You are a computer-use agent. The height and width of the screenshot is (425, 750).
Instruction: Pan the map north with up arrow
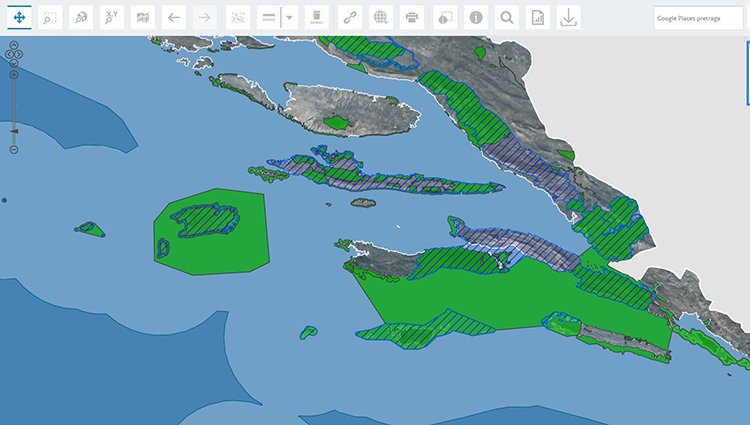[14, 45]
